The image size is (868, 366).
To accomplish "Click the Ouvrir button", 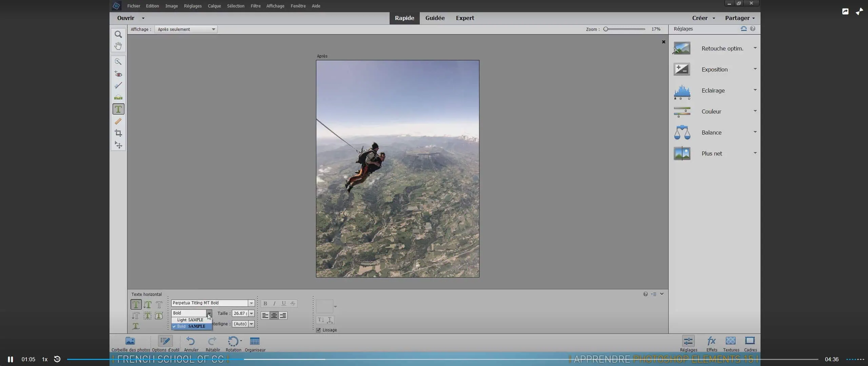I will pyautogui.click(x=126, y=18).
